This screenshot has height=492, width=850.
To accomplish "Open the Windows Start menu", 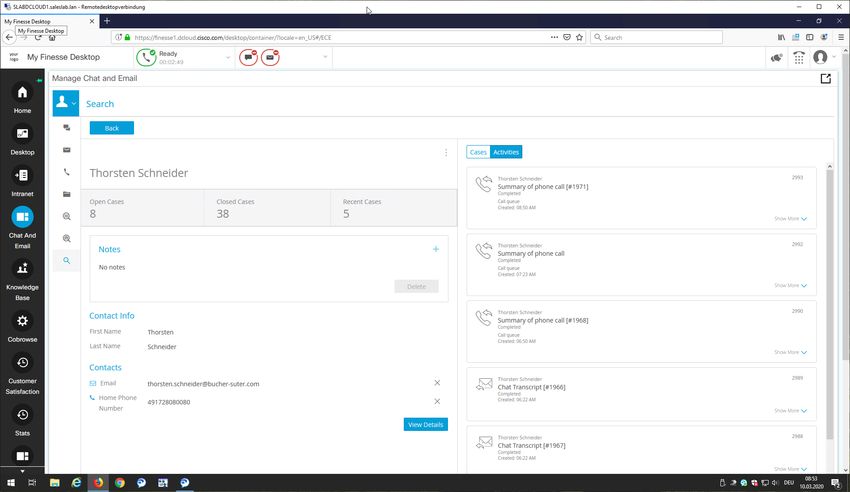I will click(11, 483).
